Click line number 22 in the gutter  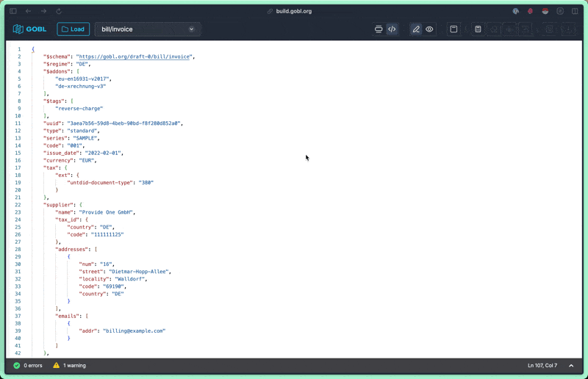(x=18, y=205)
